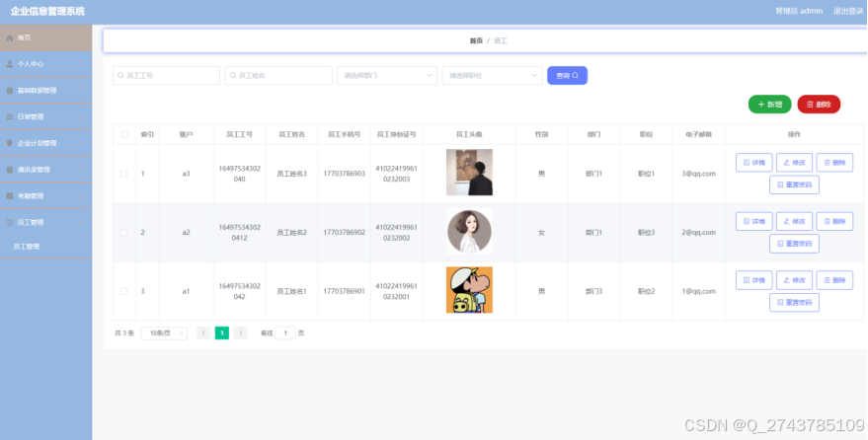Open the 10条/页 page size dropdown
The width and height of the screenshot is (868, 440).
pos(164,333)
